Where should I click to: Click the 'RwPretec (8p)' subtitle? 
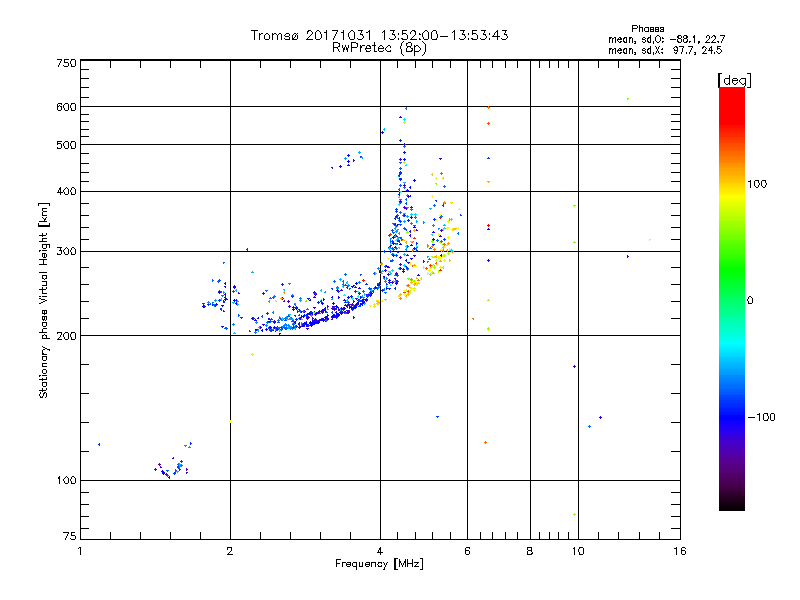pos(379,48)
